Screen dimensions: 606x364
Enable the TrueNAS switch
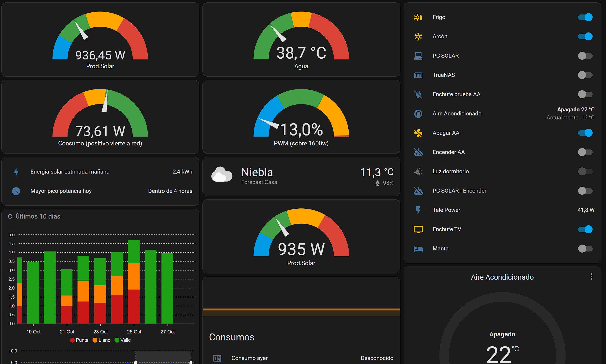585,75
